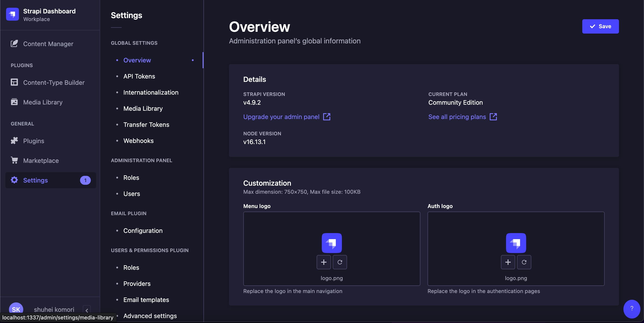Click the plus icon under Auth logo
The width and height of the screenshot is (644, 323).
click(x=508, y=262)
